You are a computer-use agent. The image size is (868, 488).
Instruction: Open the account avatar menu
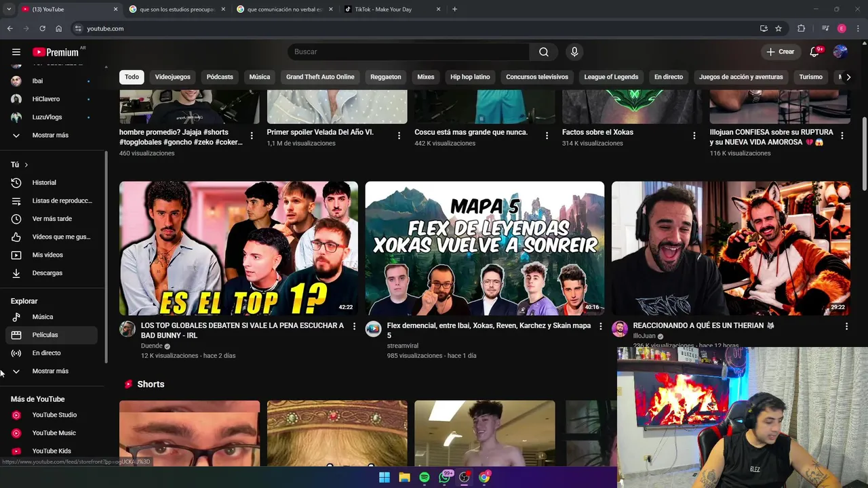(x=840, y=52)
